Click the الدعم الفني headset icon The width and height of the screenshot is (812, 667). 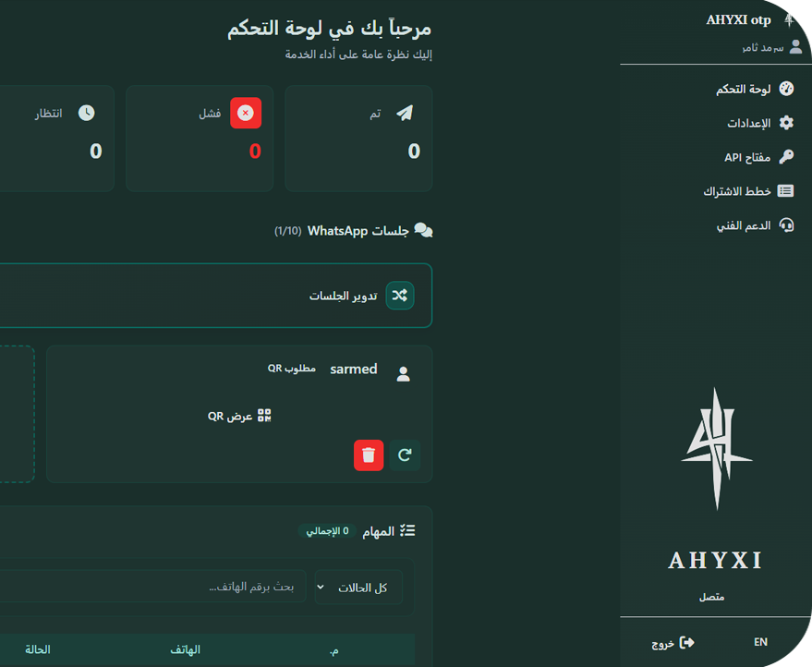(786, 225)
